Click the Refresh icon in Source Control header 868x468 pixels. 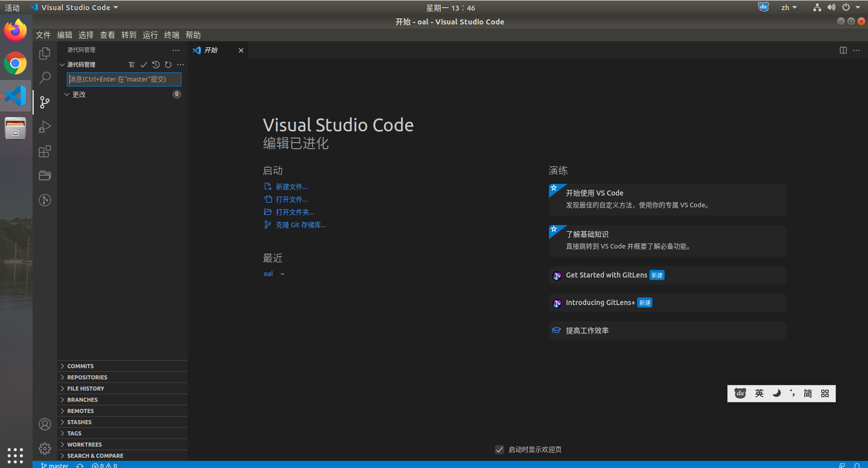168,65
